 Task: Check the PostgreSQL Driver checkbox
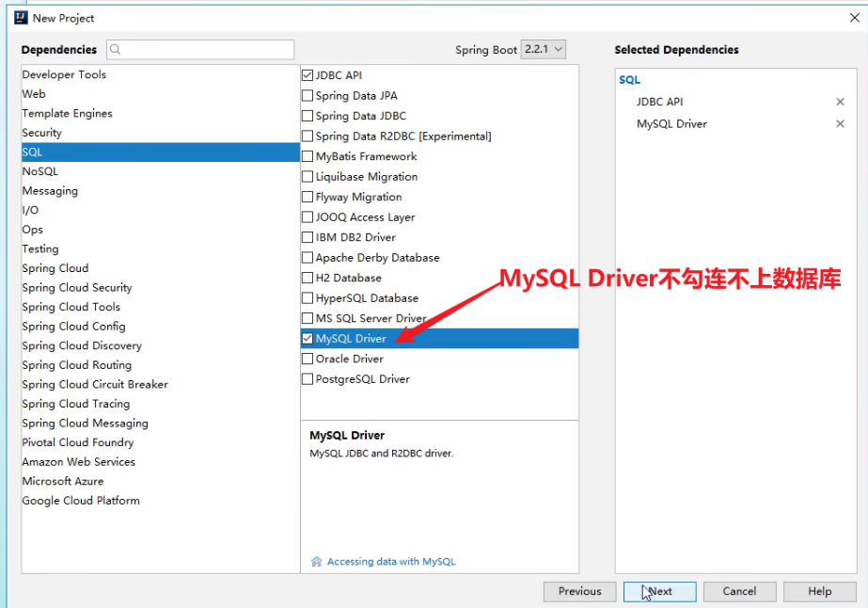(x=308, y=379)
